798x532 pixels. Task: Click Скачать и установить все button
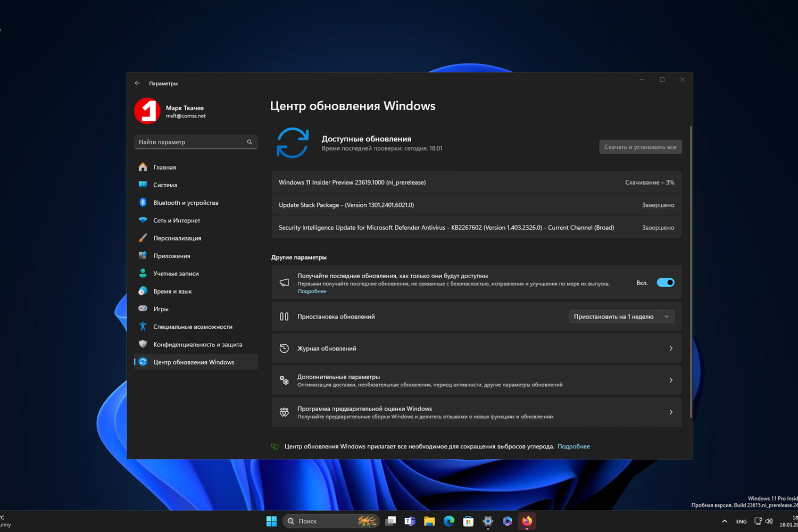click(x=640, y=147)
